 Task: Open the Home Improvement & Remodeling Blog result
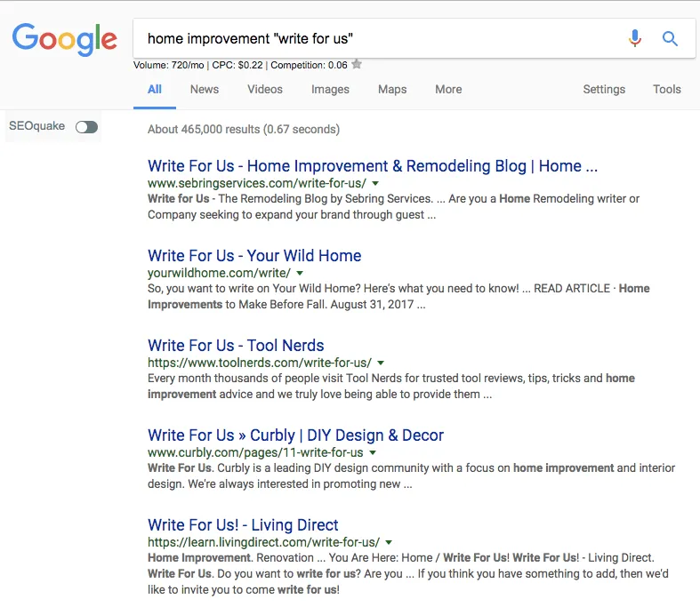click(x=373, y=166)
